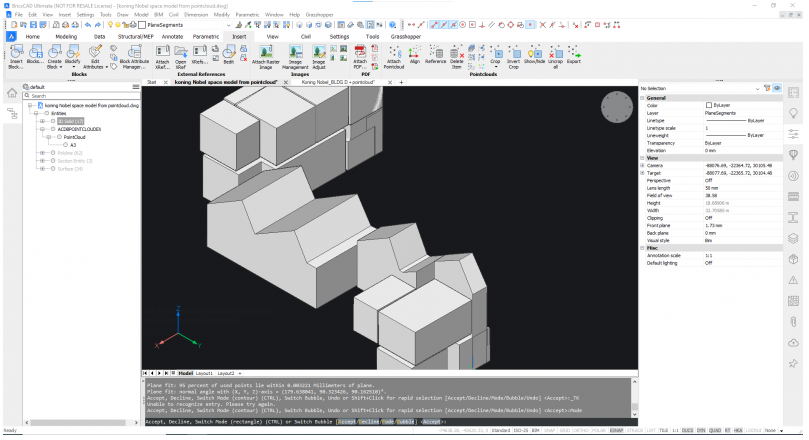Close the Koning Nobel space model tab
Image resolution: width=809 pixels, height=440 pixels.
(285, 83)
